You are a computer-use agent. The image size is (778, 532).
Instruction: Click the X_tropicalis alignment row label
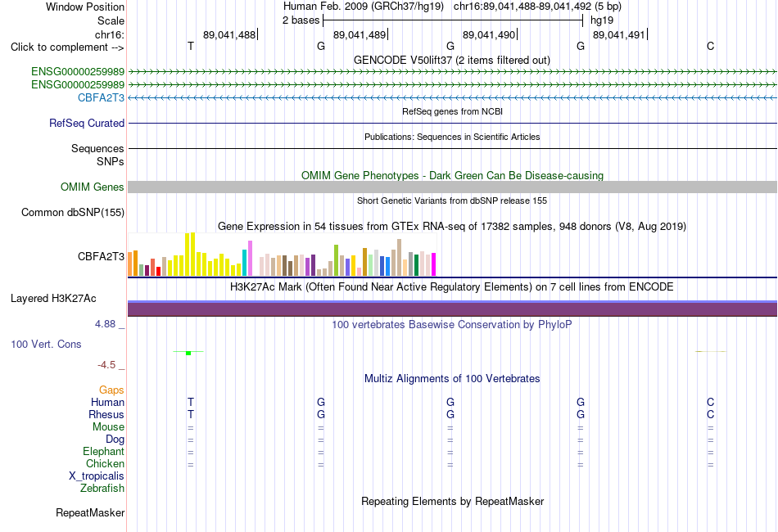[x=97, y=476]
